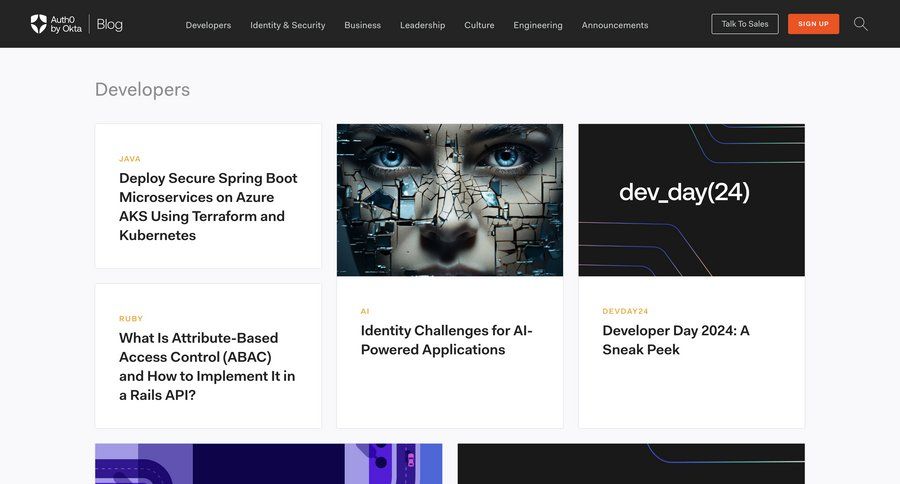Open the Developers menu item
Viewport: 900px width, 484px height.
208,25
